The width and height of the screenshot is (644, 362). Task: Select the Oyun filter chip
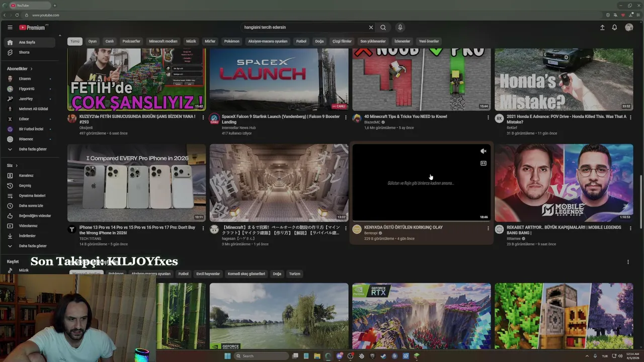93,41
